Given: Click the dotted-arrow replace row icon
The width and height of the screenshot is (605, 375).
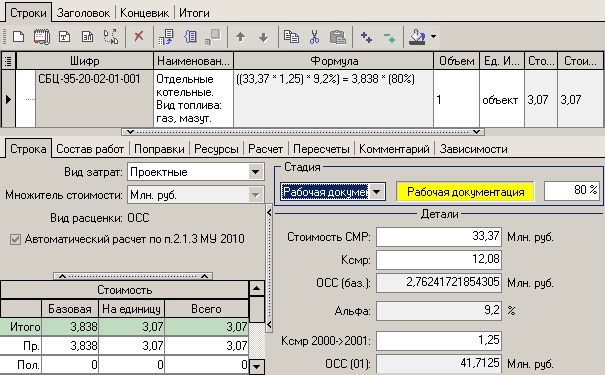Looking at the screenshot, I should (x=111, y=37).
